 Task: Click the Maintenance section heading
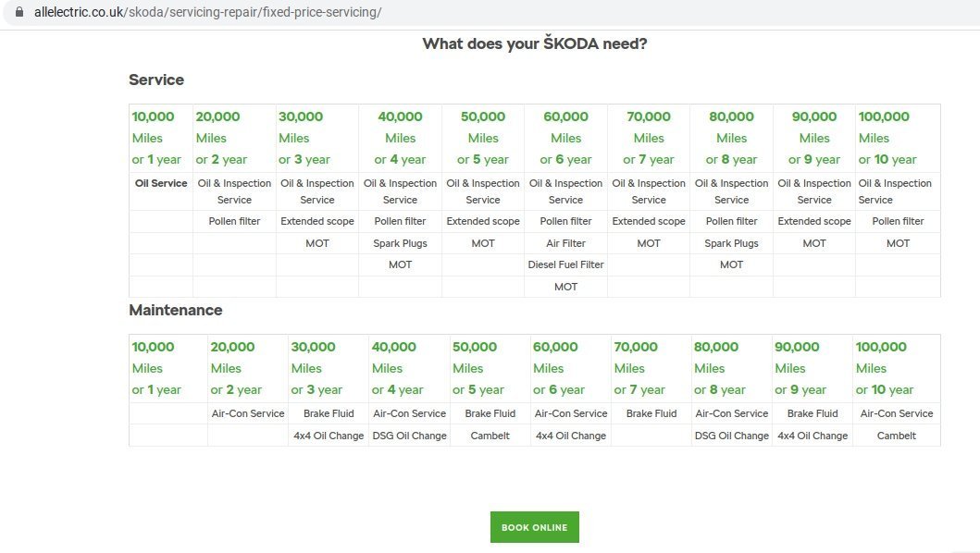[176, 310]
